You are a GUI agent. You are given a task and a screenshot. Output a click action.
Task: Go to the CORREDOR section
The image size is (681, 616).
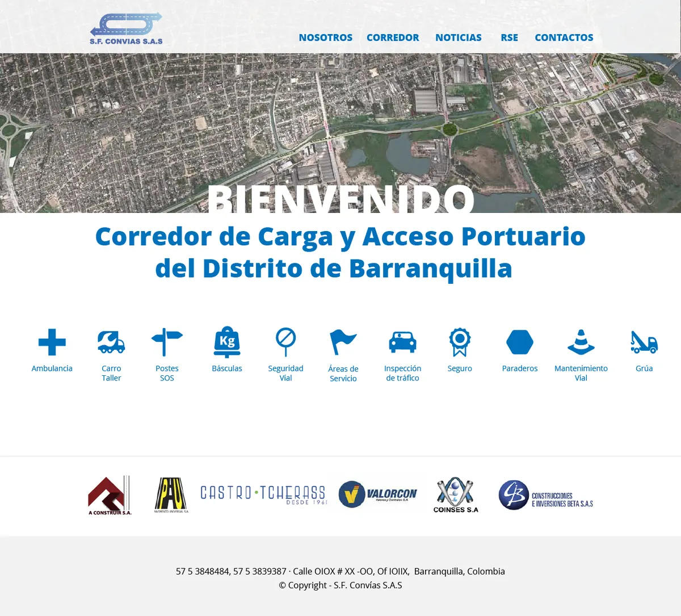pos(393,37)
